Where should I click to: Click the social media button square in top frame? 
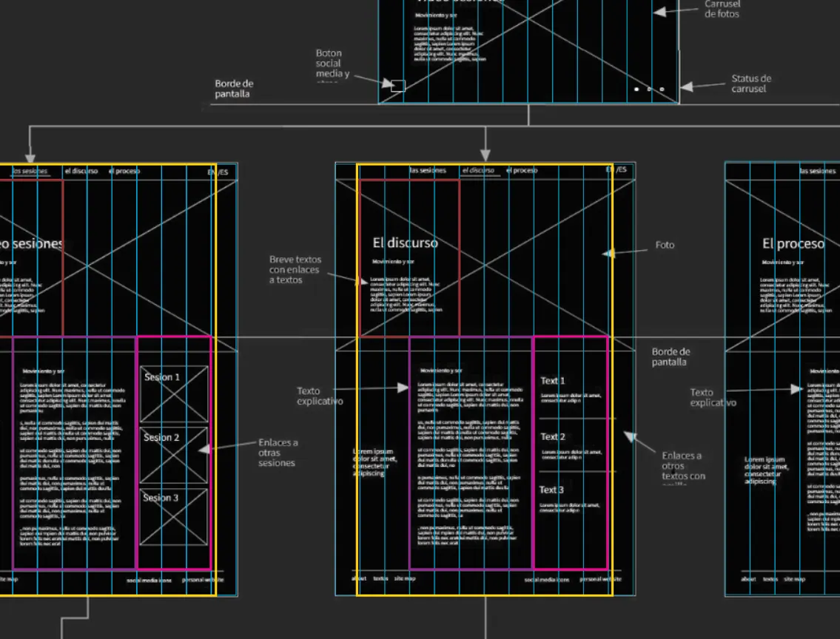pyautogui.click(x=398, y=86)
